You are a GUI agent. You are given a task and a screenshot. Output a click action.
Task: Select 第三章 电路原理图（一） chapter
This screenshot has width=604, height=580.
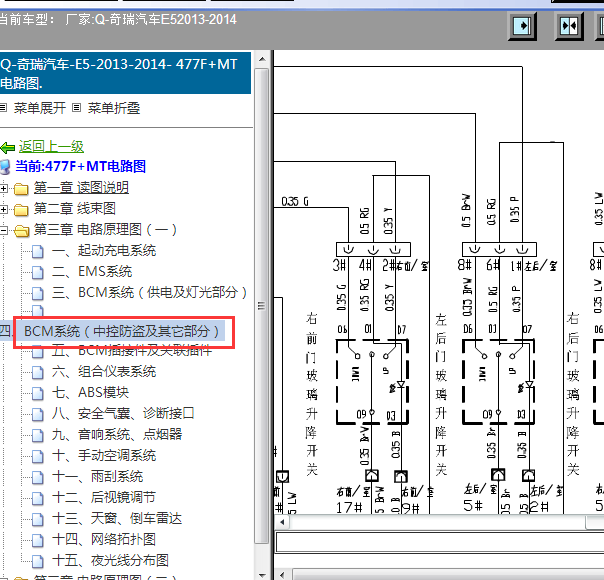coord(105,230)
